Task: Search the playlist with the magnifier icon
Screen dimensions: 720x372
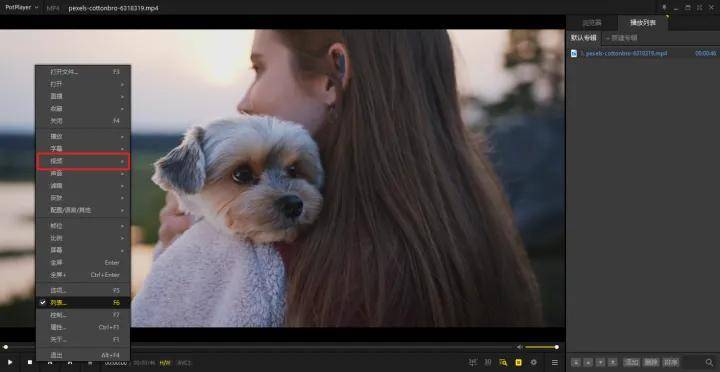Action: point(709,362)
